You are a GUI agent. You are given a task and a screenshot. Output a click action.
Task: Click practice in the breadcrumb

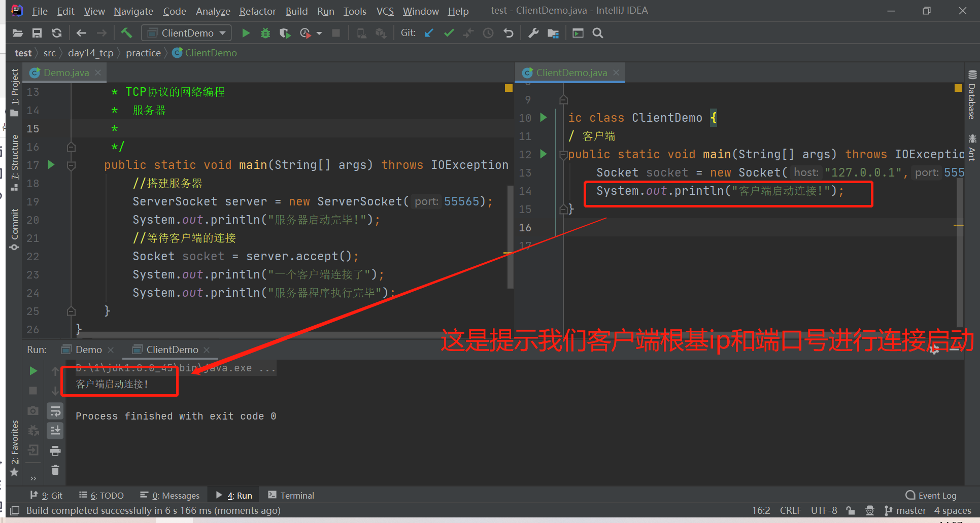click(x=143, y=53)
